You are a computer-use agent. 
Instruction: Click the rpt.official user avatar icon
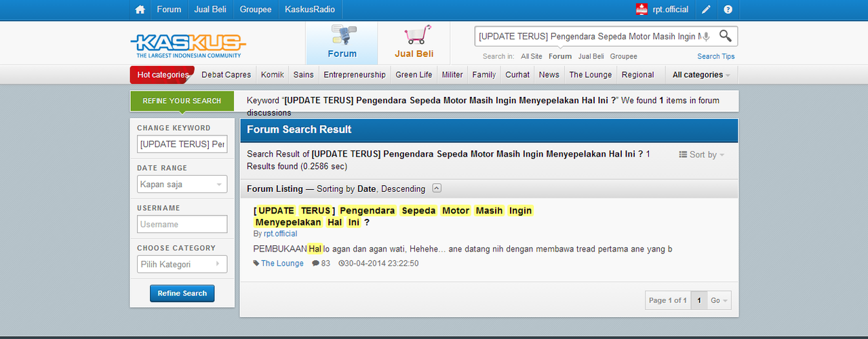[642, 9]
